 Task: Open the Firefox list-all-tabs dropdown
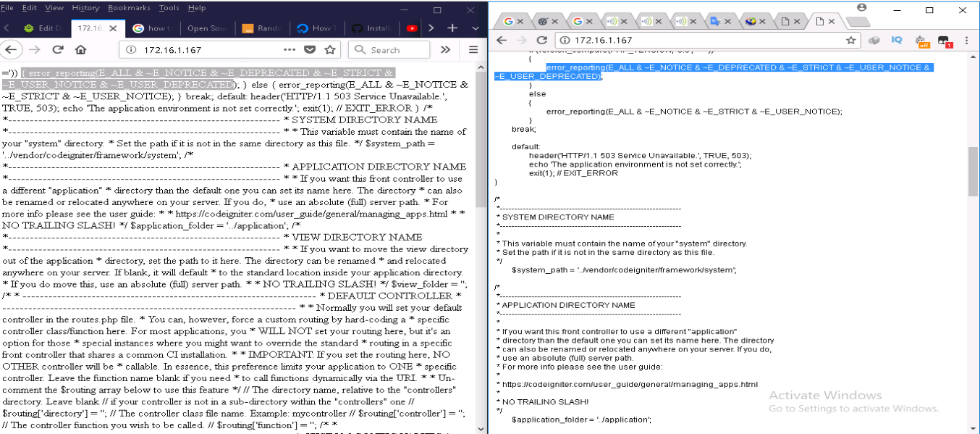pos(474,28)
